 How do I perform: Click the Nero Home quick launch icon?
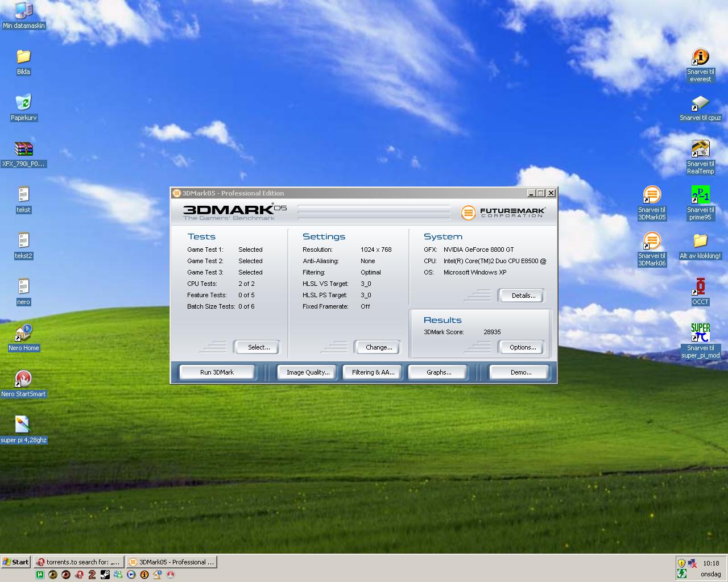click(158, 575)
